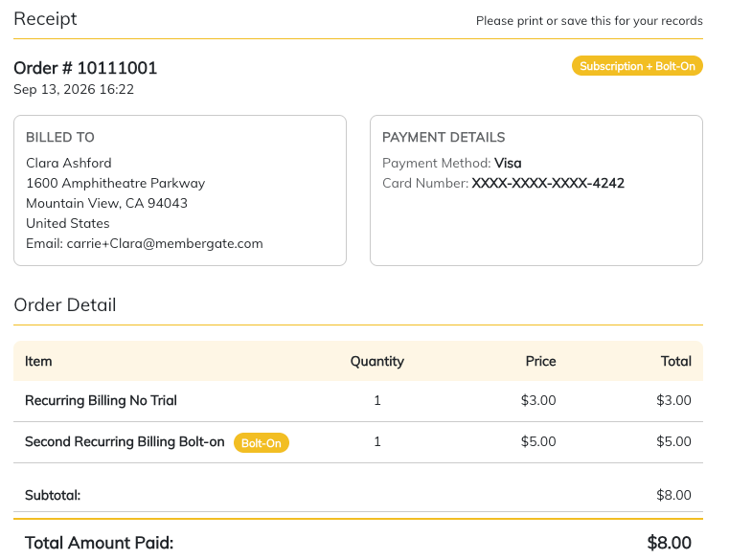Image resolution: width=729 pixels, height=560 pixels.
Task: Click the '$3.00' total for Recurring Billing No Trial
Action: coord(673,400)
